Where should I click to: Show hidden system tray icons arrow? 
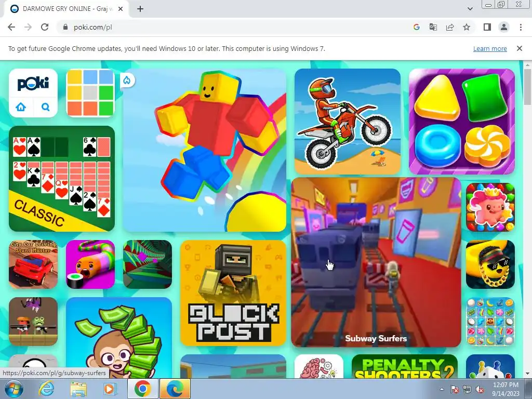point(442,389)
